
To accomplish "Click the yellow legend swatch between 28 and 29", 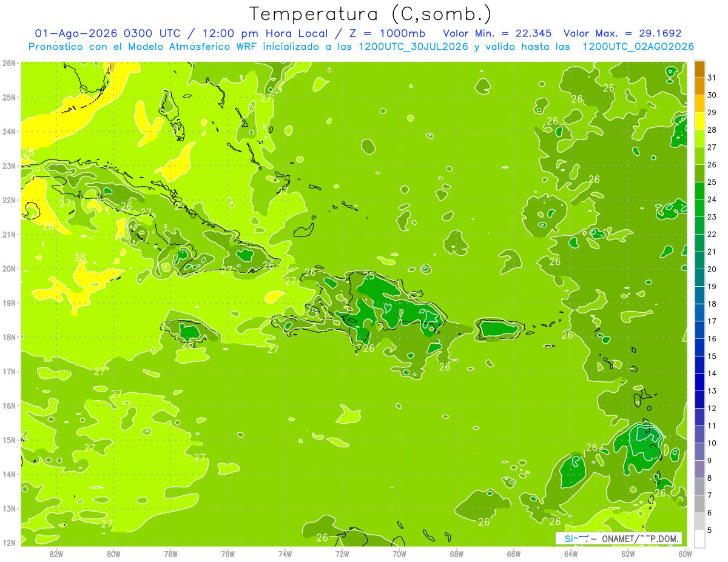I will tap(700, 121).
